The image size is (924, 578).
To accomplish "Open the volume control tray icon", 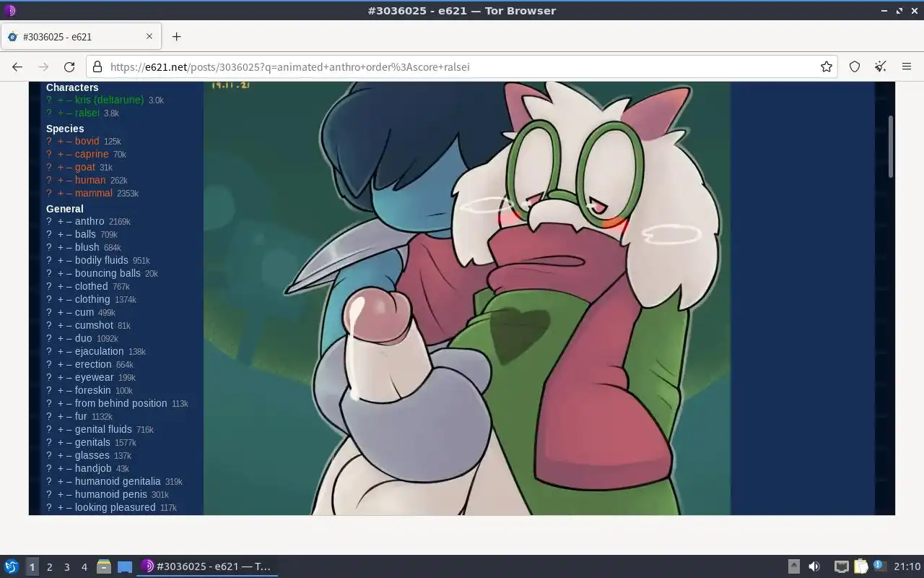I will pos(814,566).
